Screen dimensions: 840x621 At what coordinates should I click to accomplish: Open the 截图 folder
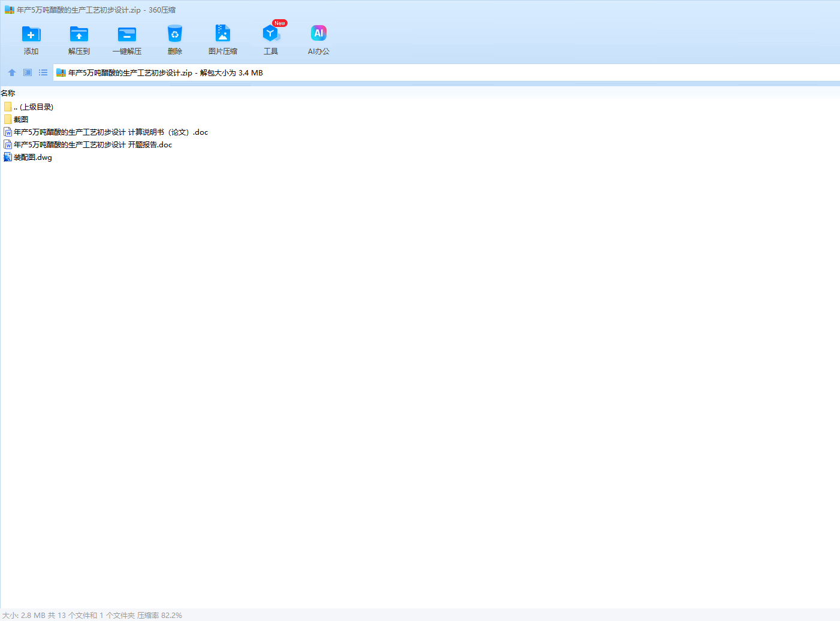[21, 120]
